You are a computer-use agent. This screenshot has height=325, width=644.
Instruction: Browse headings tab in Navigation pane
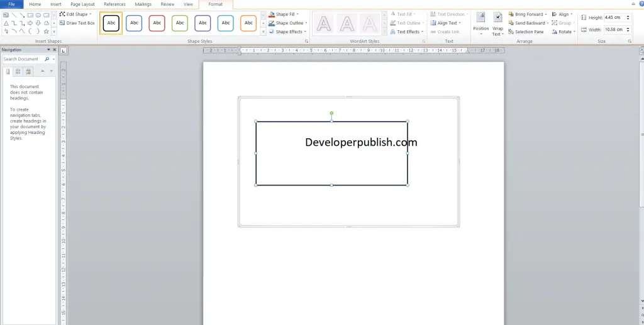(x=8, y=72)
